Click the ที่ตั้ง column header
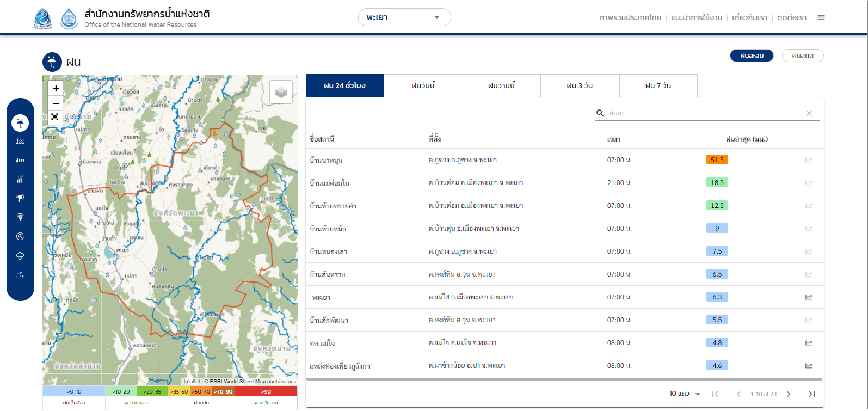The height and width of the screenshot is (411, 868). (x=435, y=139)
